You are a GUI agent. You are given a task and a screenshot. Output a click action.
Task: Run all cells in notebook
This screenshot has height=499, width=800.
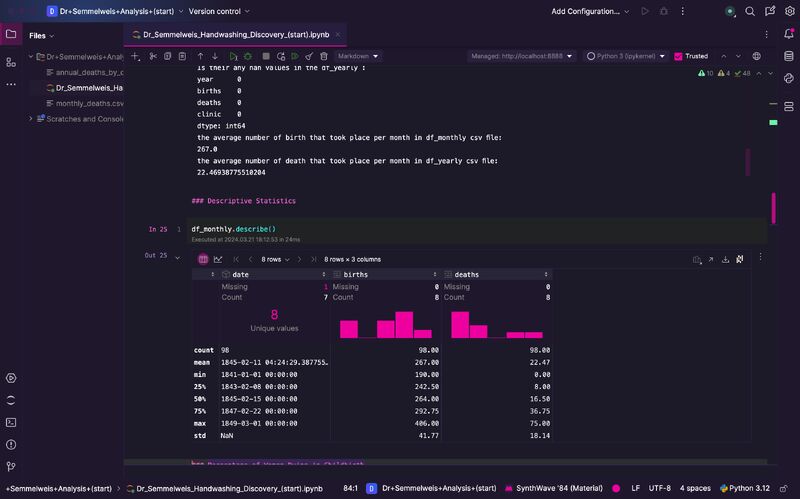pos(295,56)
